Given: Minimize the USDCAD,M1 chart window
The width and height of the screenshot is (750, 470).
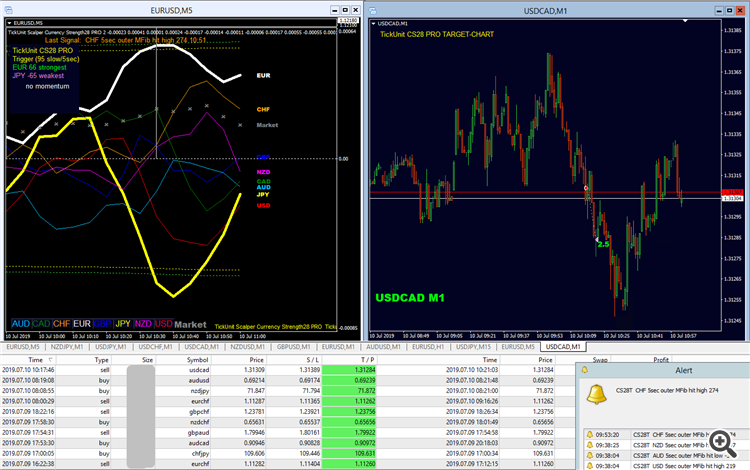Looking at the screenshot, I should (x=719, y=11).
